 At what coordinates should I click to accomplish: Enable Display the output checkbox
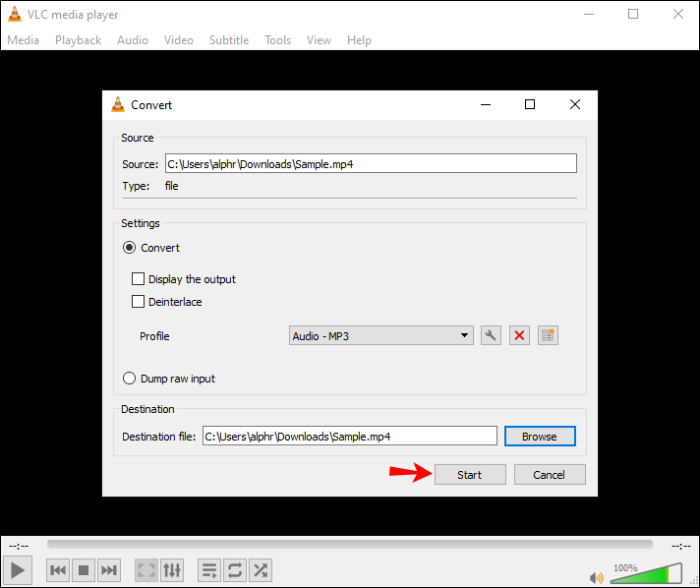138,279
